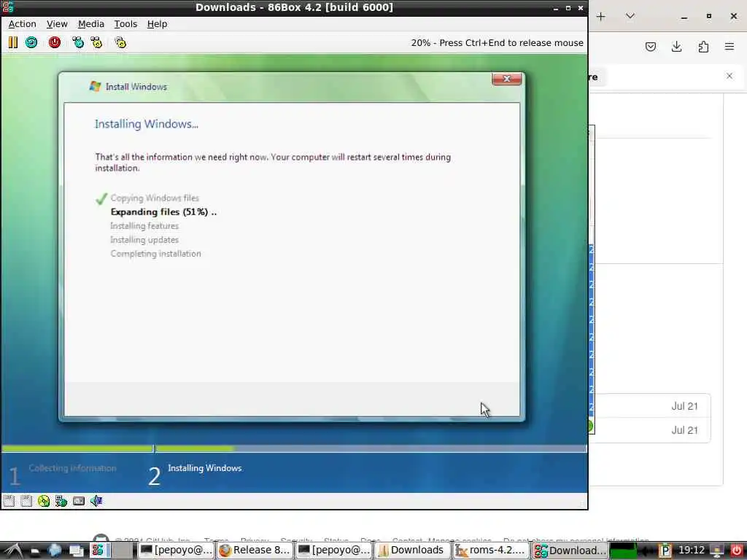The image size is (747, 560).
Task: Click the second floppy drive status icon
Action: (26, 501)
